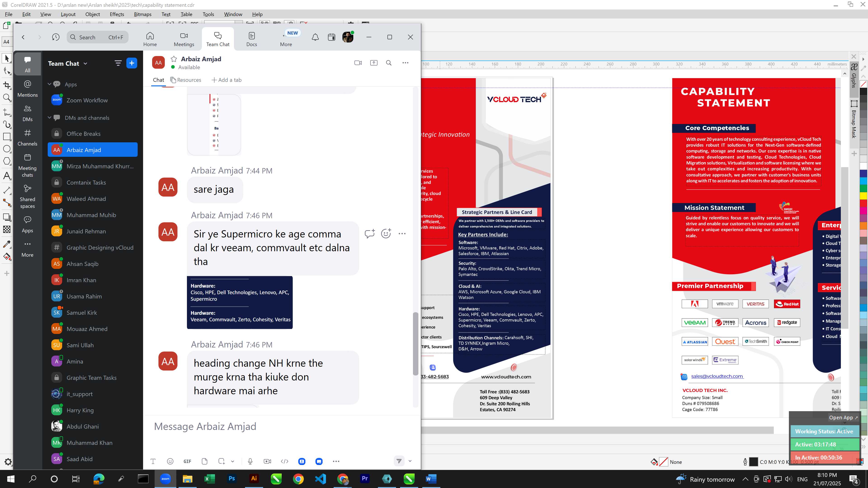Open the Bitmaps menu in CorelDRAW

click(143, 14)
